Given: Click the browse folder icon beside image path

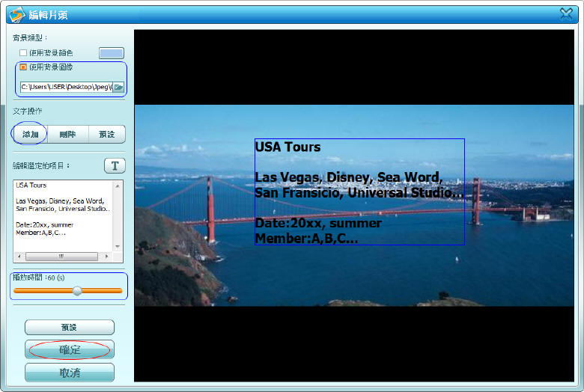Looking at the screenshot, I should point(118,87).
